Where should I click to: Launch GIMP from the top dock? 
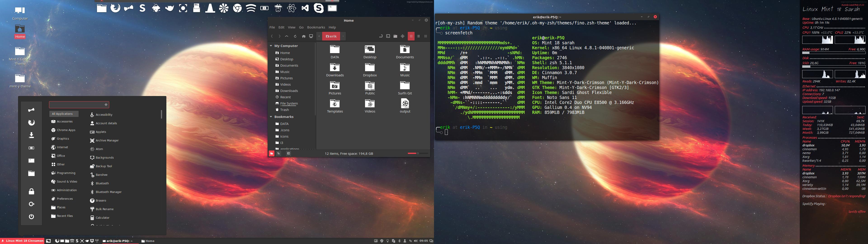pyautogui.click(x=170, y=8)
